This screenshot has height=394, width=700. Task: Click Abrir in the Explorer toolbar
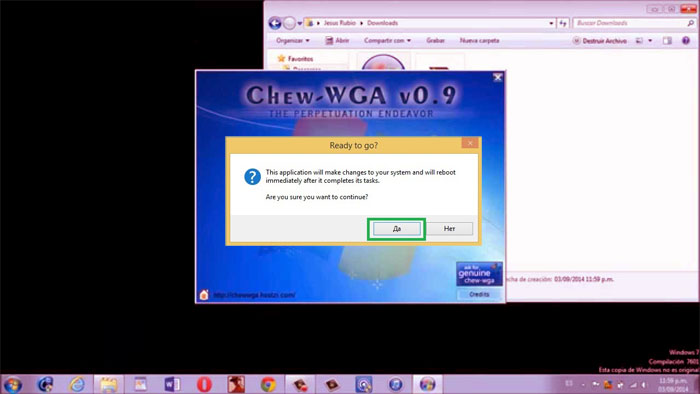click(x=337, y=41)
